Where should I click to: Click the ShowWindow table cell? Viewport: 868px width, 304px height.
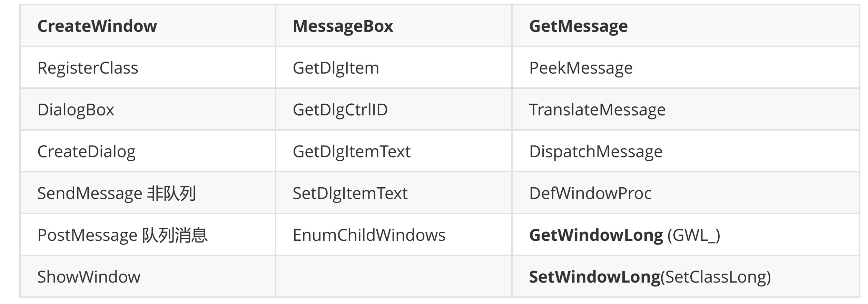[x=89, y=277]
